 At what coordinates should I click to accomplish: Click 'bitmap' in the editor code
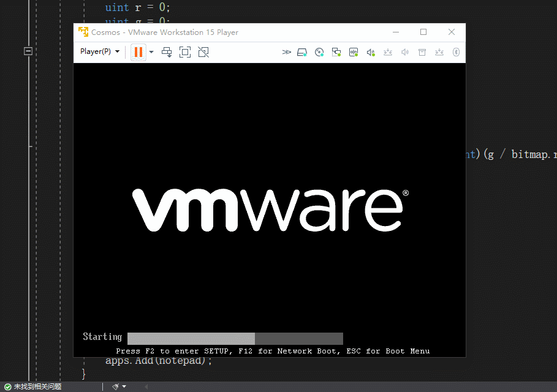529,154
